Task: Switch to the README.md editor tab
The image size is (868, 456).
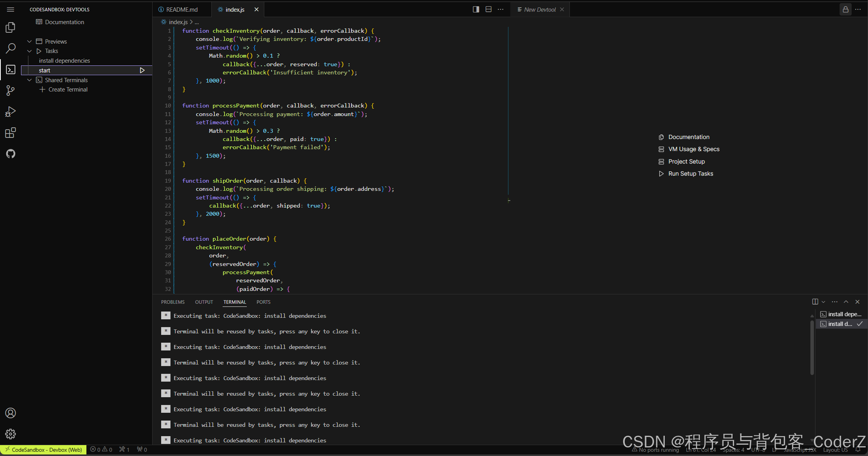Action: (x=182, y=9)
